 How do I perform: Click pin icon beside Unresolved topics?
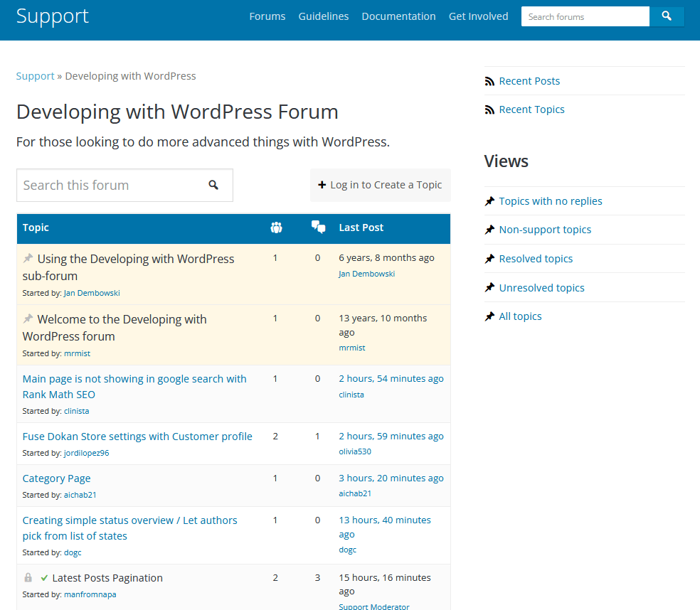click(x=489, y=287)
